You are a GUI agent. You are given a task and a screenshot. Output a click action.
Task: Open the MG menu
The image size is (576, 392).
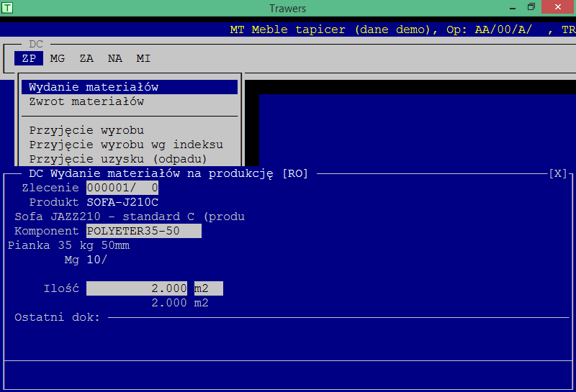(58, 58)
